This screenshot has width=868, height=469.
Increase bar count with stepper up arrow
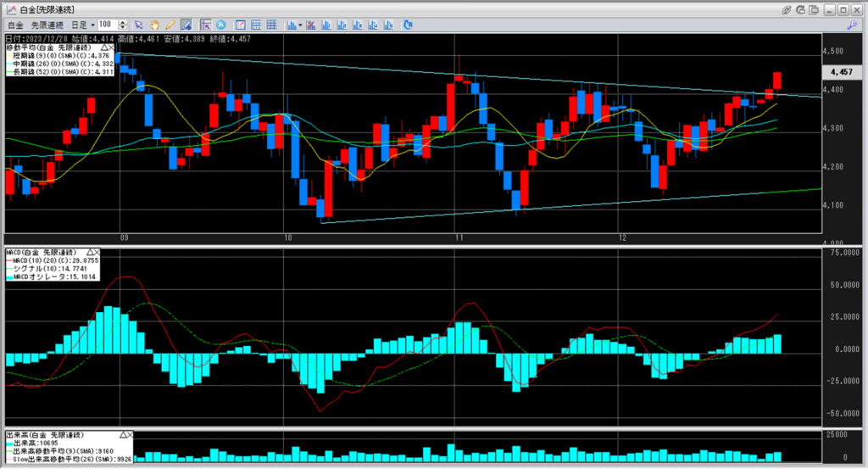point(123,22)
